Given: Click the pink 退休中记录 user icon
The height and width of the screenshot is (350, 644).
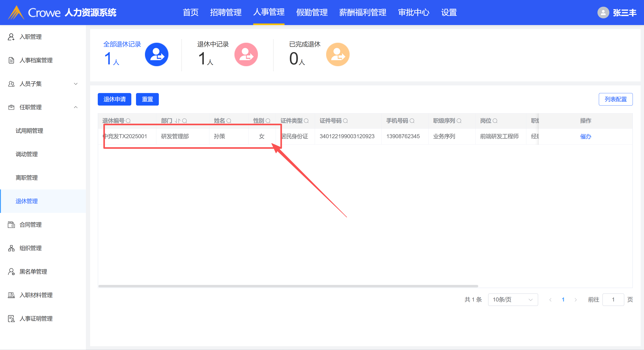Looking at the screenshot, I should coord(246,55).
